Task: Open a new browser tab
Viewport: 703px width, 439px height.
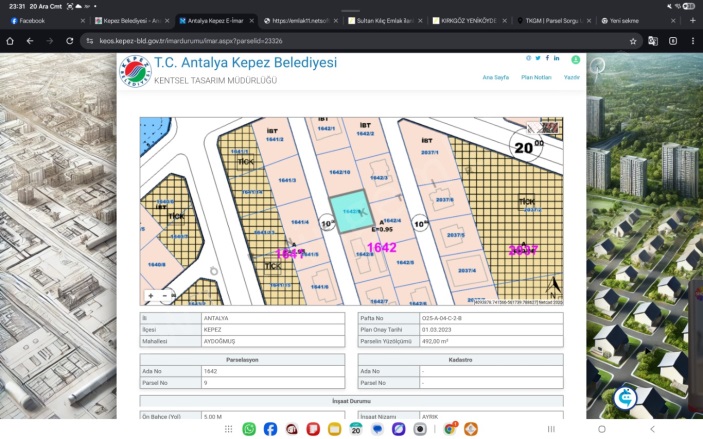Action: (x=693, y=20)
